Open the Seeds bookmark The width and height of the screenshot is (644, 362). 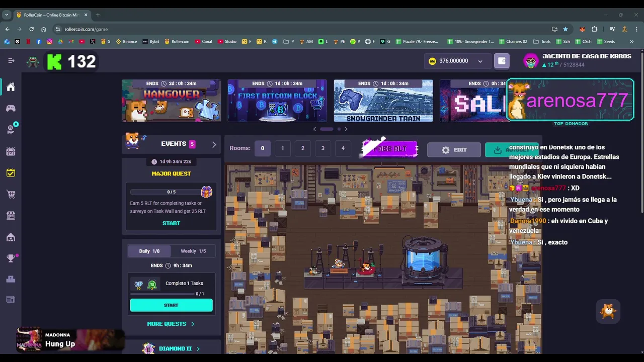click(x=606, y=42)
